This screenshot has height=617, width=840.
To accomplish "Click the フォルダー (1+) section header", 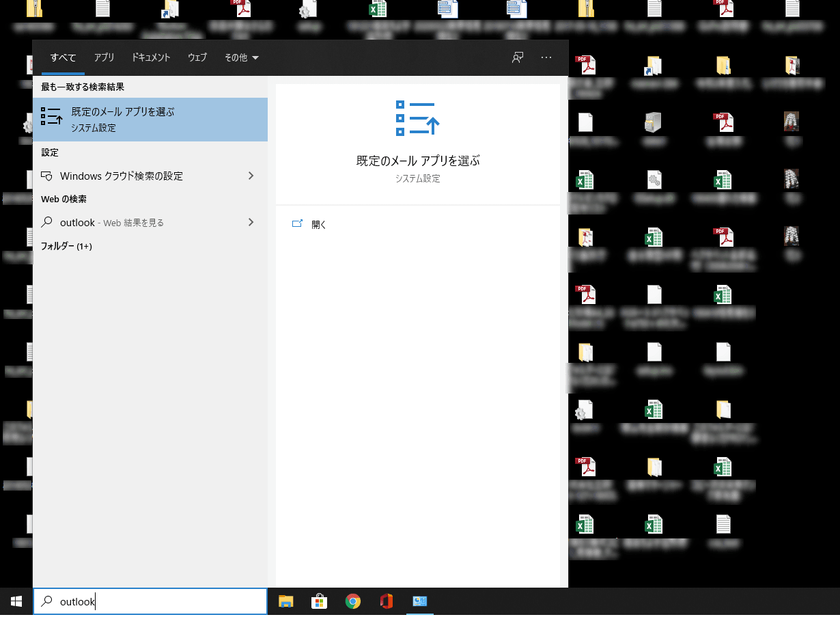I will pos(66,246).
